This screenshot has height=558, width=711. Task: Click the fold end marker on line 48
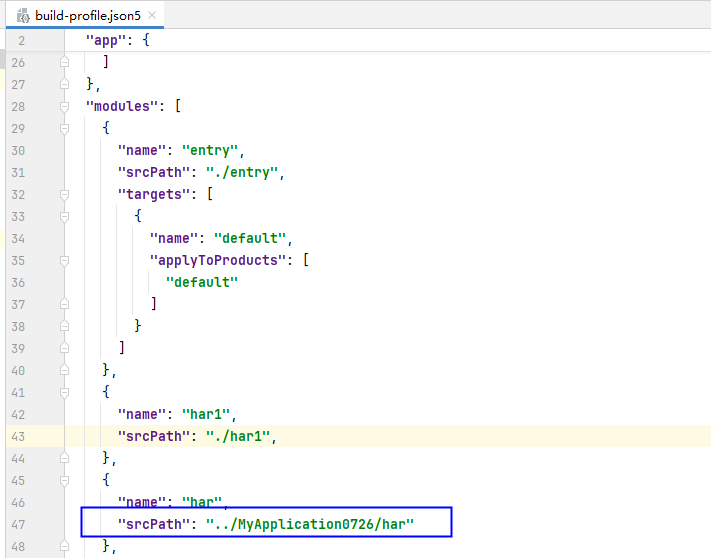[66, 545]
